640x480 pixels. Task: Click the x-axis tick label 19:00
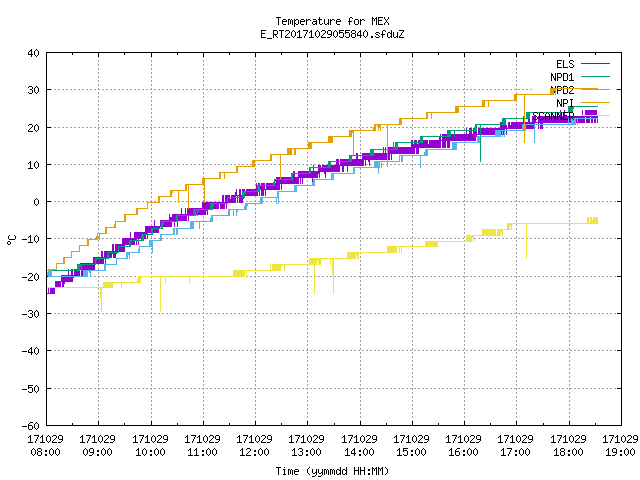(x=620, y=452)
